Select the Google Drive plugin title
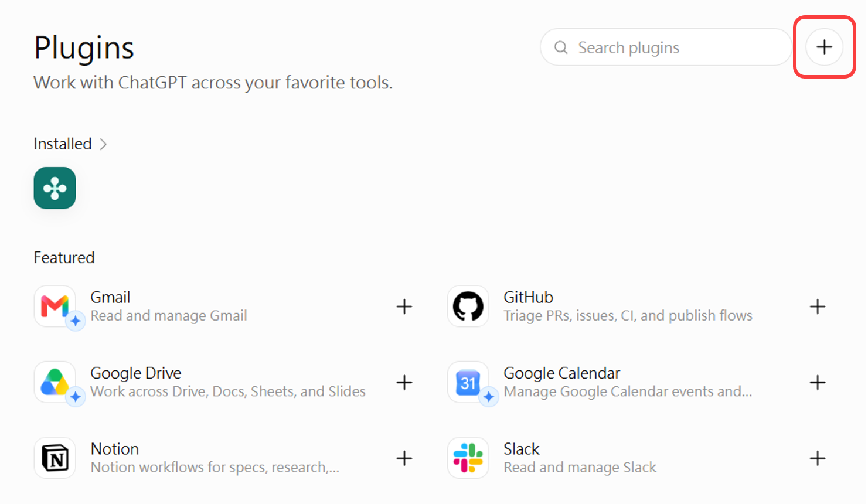Viewport: 868px width, 504px height. click(136, 373)
